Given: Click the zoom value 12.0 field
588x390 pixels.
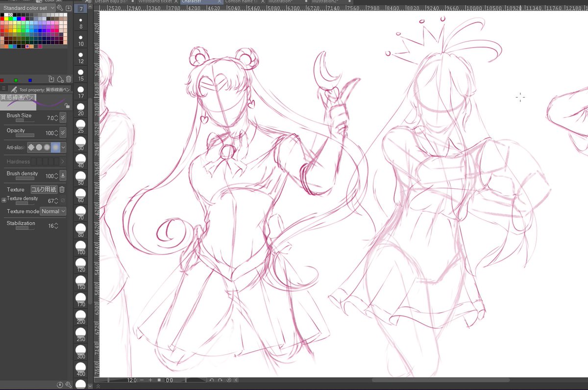Looking at the screenshot, I should [131, 380].
